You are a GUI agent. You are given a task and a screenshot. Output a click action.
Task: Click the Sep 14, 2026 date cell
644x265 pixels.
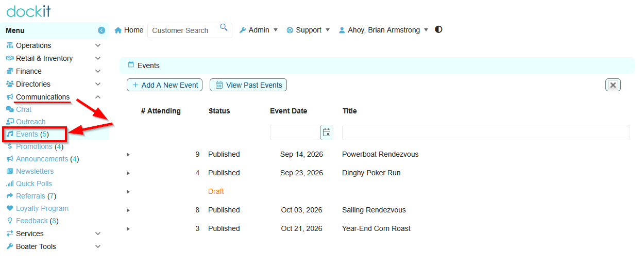tap(301, 154)
